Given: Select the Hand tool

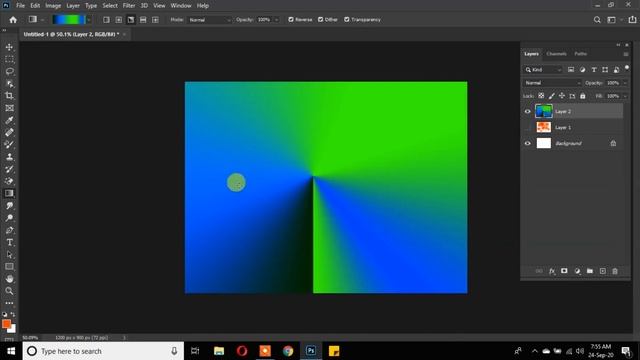Looking at the screenshot, I should pos(9,279).
